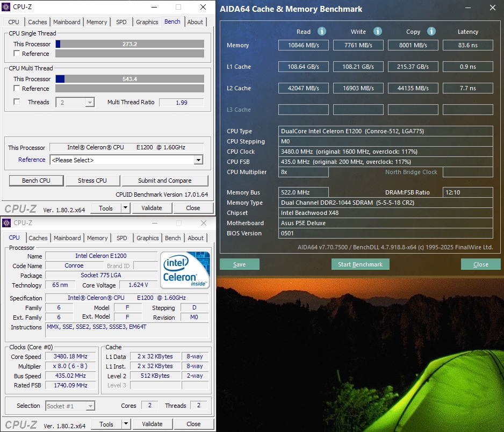Click the multi thread score bar 543.4
The height and width of the screenshot is (432, 504).
130,79
